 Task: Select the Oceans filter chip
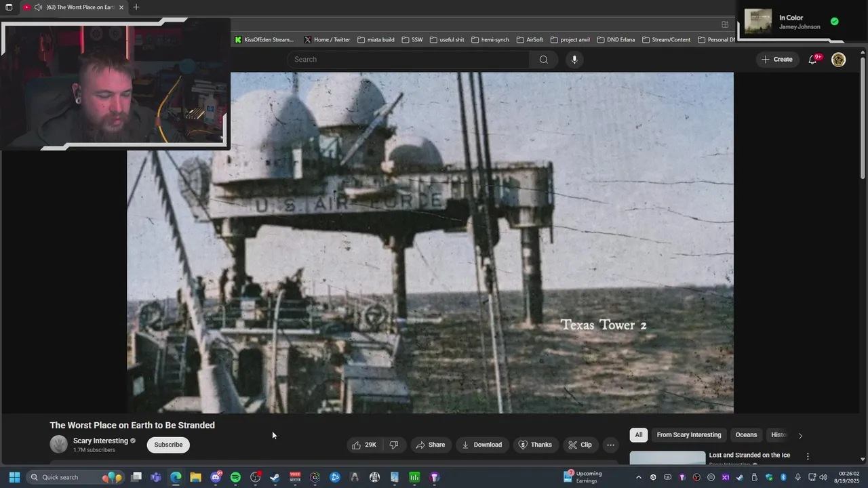pyautogui.click(x=746, y=435)
